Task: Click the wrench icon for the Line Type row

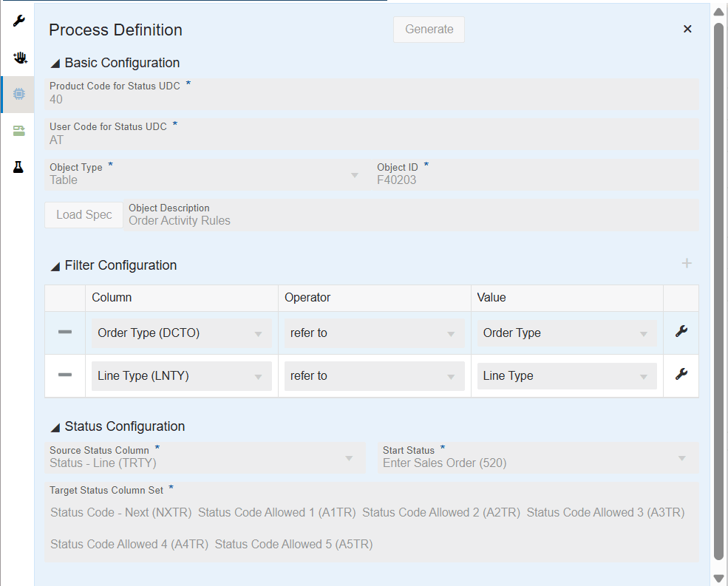Action: coord(681,375)
